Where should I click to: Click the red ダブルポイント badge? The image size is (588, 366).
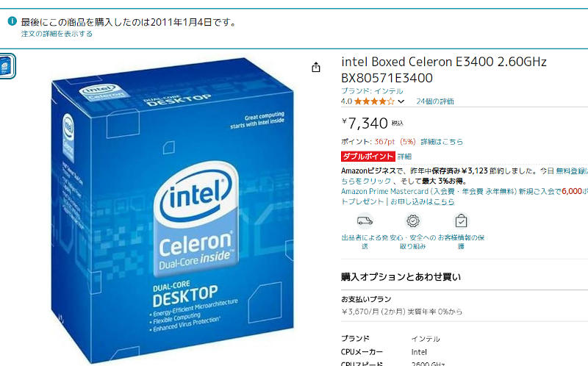click(368, 157)
